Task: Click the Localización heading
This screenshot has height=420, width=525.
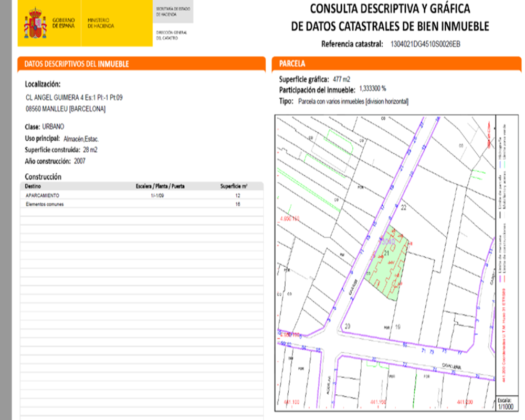Action: (x=43, y=84)
